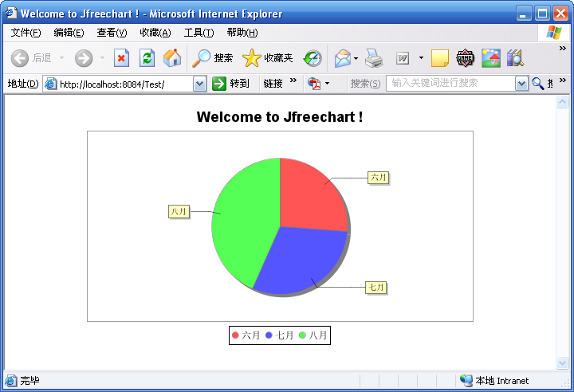Click the Forward arrow button
Screen dimensions: 574x392
click(x=84, y=58)
